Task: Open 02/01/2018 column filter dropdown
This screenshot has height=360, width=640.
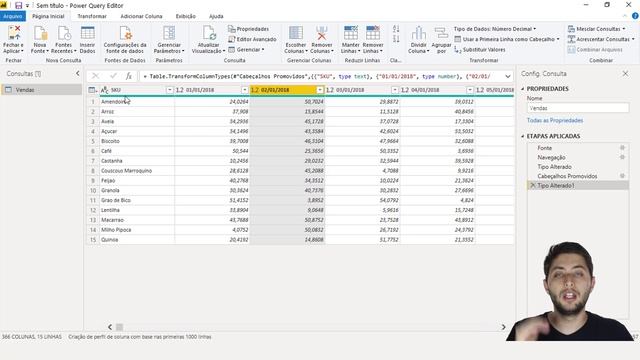Action: [320, 90]
